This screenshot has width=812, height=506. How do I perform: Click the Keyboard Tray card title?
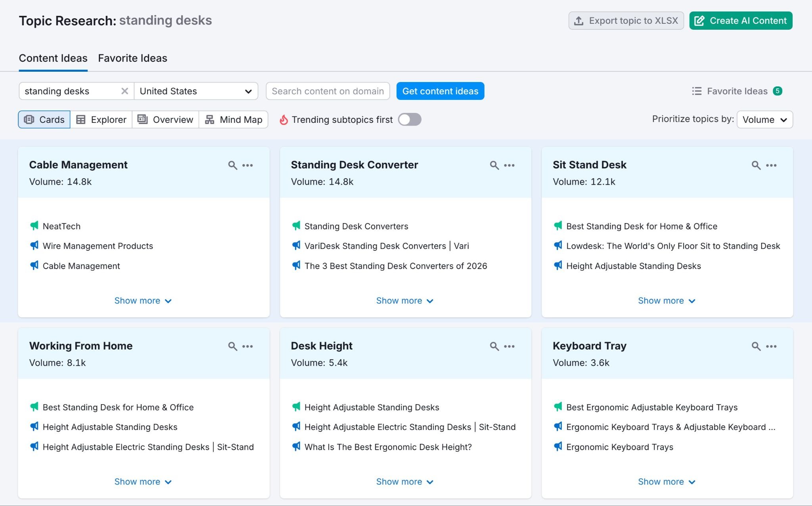coord(590,346)
